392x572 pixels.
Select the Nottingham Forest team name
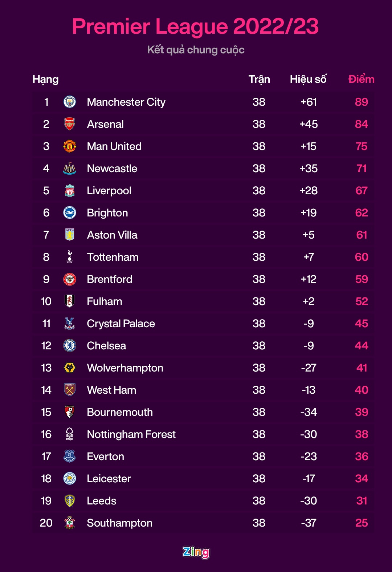tap(131, 434)
